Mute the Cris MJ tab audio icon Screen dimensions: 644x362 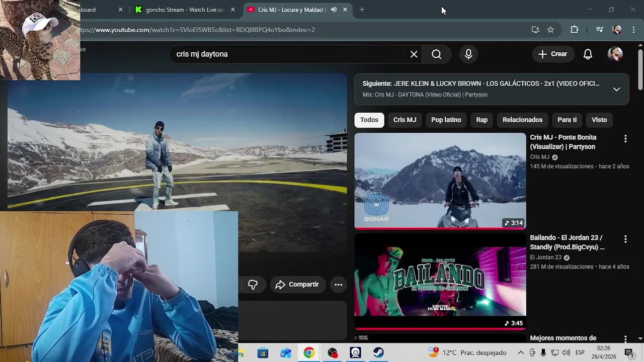[x=334, y=10]
